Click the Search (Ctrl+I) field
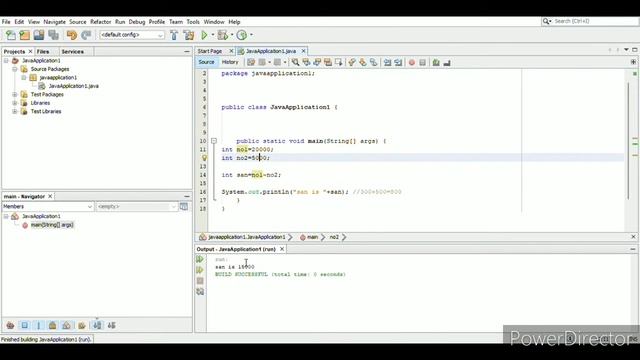Screen dimensions: 640x360 tap(590, 21)
